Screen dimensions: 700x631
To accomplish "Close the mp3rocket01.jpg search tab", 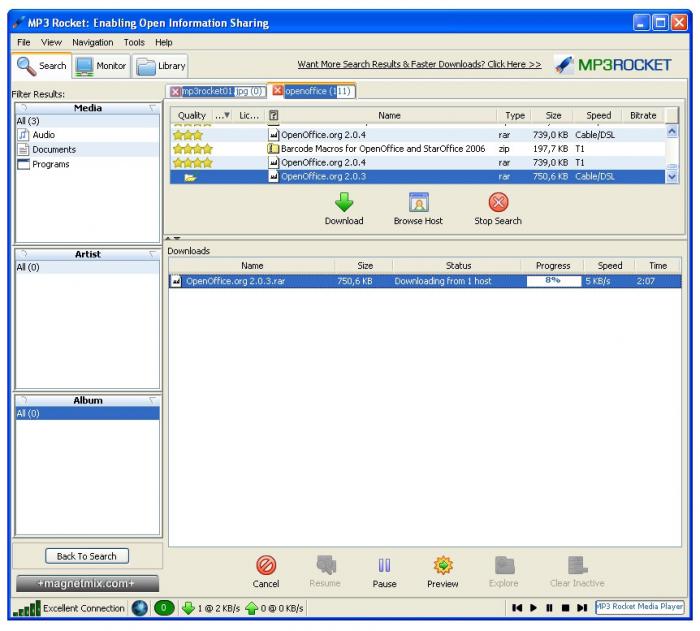I will (175, 92).
